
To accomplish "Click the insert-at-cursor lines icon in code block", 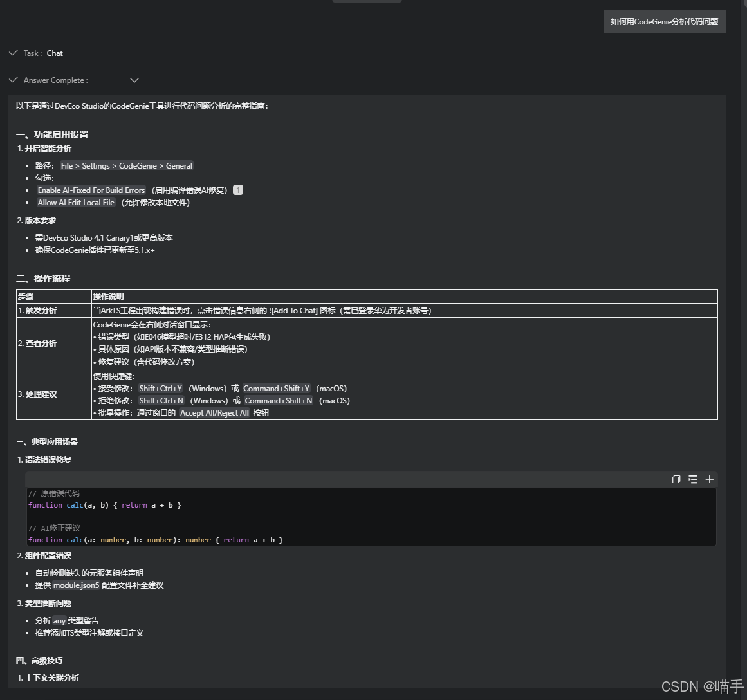I will click(x=693, y=479).
